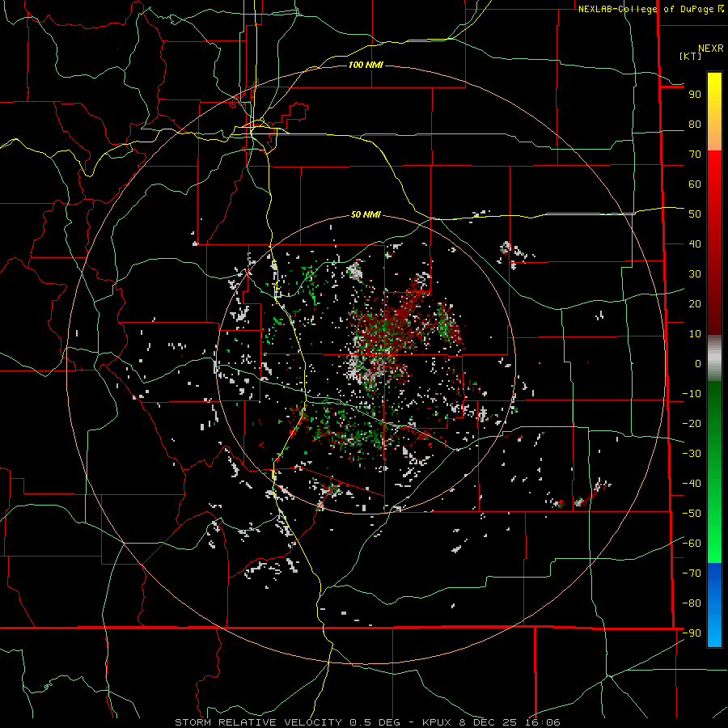Click the gray zero-velocity segment of the color bar

click(x=714, y=358)
